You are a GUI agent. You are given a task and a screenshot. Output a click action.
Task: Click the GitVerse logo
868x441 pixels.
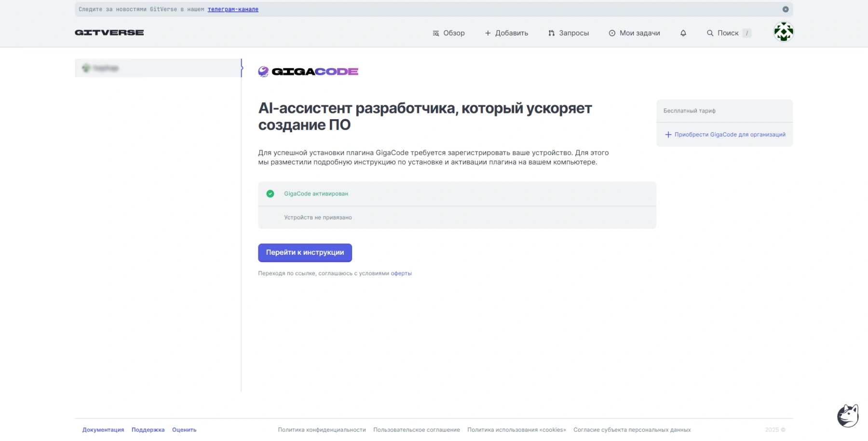pos(109,33)
